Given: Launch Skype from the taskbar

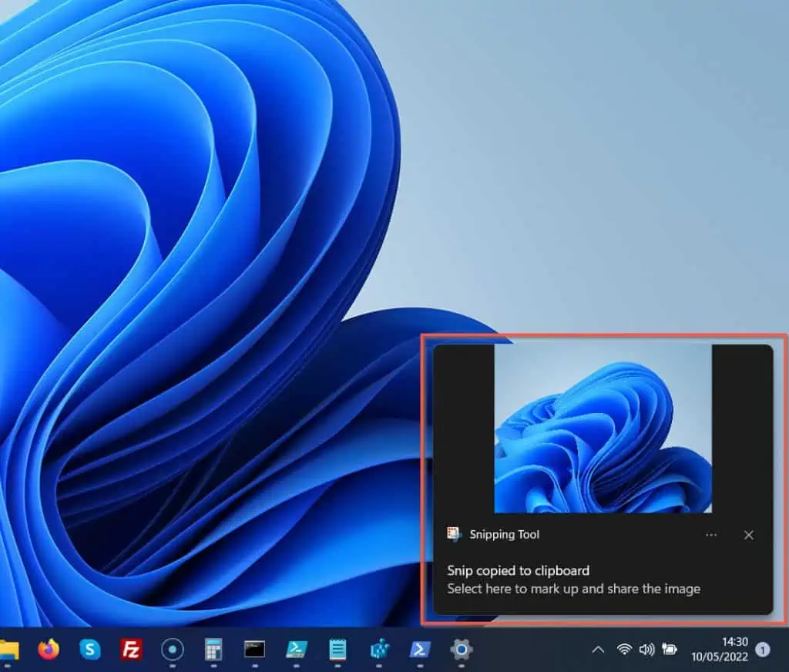Looking at the screenshot, I should coord(90,650).
